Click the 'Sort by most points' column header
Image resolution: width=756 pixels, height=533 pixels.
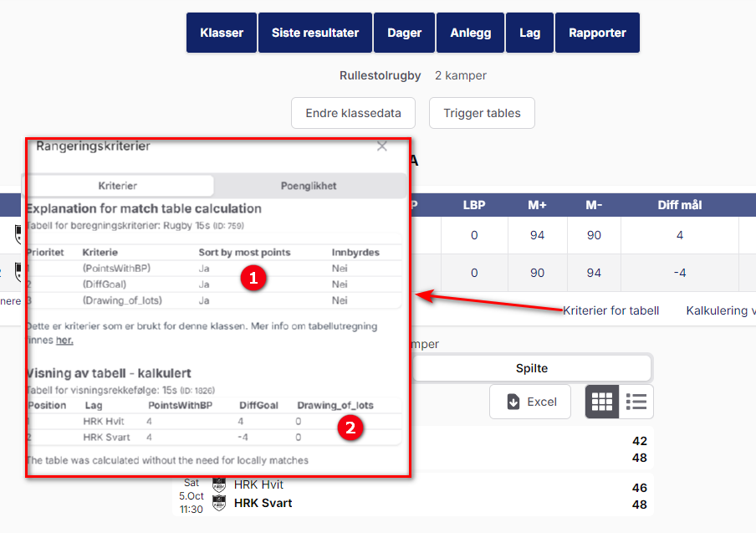[244, 252]
